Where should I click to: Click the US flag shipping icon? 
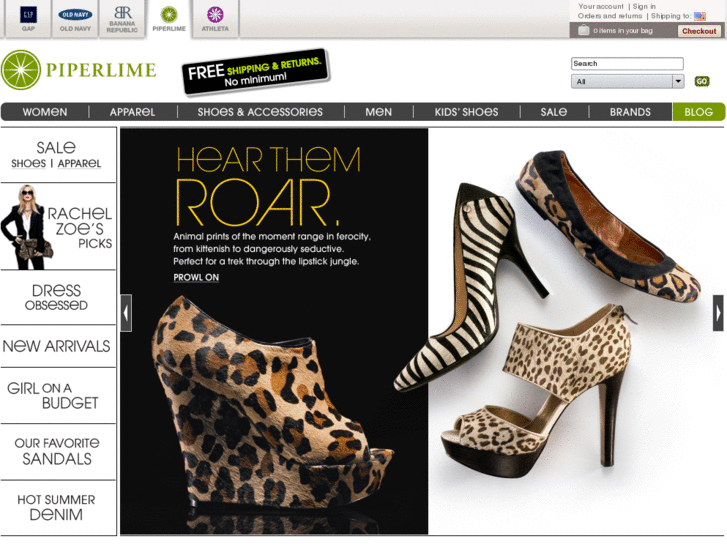700,16
